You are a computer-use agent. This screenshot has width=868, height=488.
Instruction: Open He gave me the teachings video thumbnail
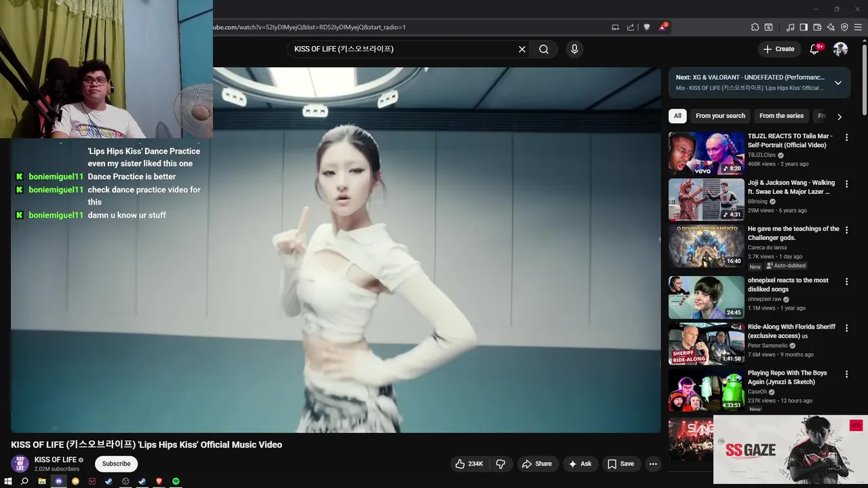[x=706, y=246]
